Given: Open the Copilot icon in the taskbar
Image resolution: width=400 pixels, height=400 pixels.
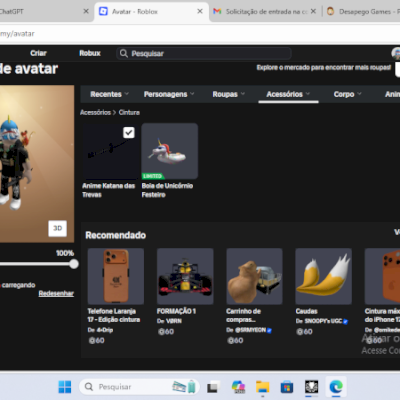Looking at the screenshot, I should click(x=238, y=387).
